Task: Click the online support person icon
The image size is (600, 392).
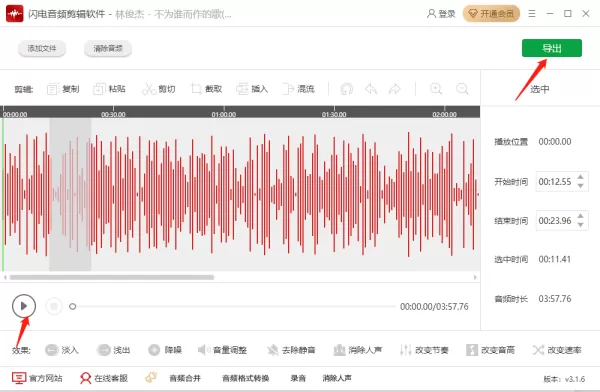Action: point(85,378)
